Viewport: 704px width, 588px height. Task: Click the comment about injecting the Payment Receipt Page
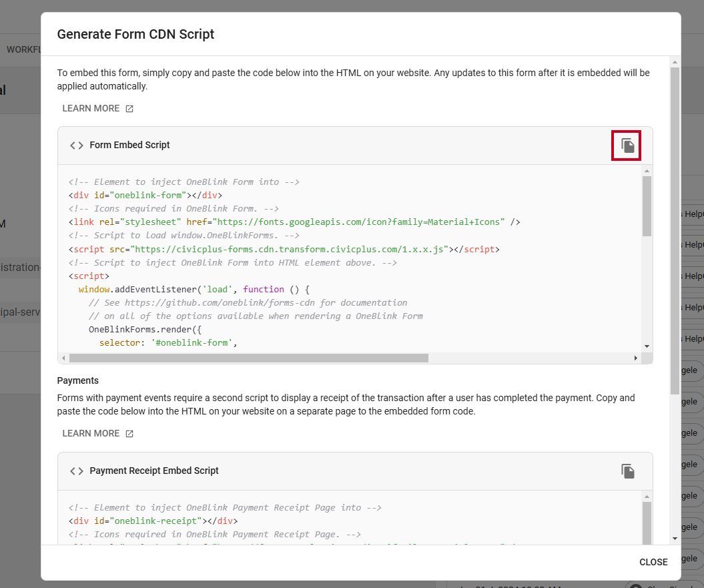click(225, 508)
